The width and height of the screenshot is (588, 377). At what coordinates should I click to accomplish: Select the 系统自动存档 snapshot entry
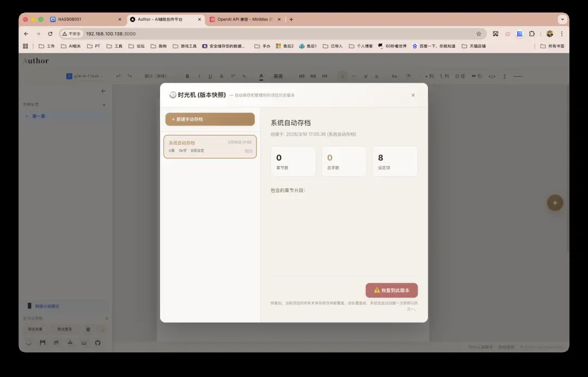pyautogui.click(x=210, y=146)
